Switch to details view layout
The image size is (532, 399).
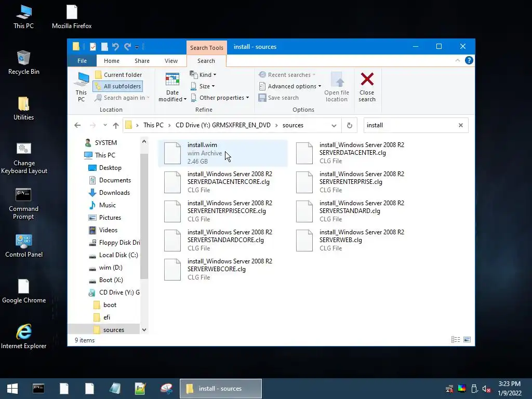click(456, 340)
